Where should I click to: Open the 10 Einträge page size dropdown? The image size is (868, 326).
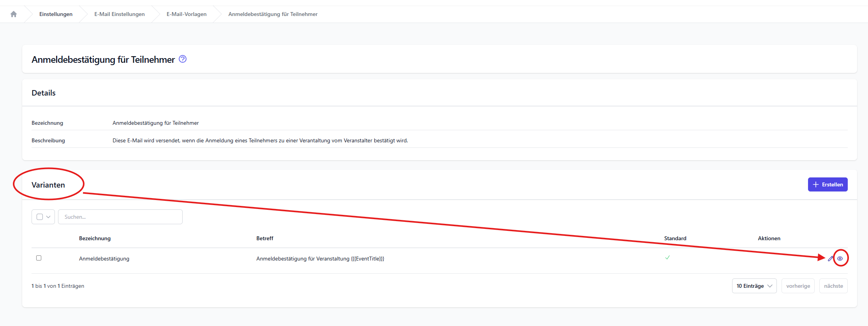(754, 286)
